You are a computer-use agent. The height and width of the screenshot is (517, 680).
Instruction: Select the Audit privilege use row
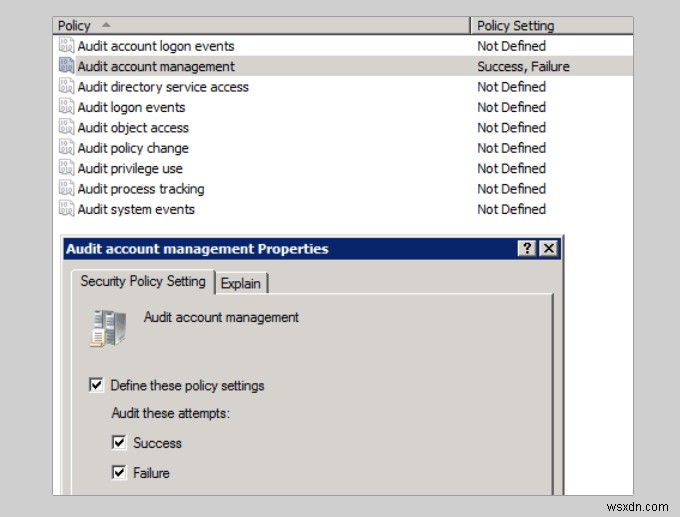point(343,168)
